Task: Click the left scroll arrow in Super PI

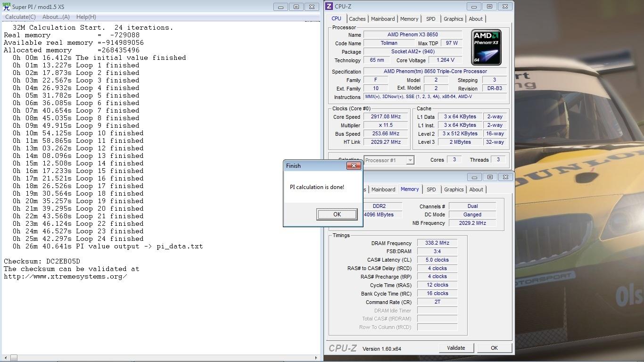Action: [5, 358]
